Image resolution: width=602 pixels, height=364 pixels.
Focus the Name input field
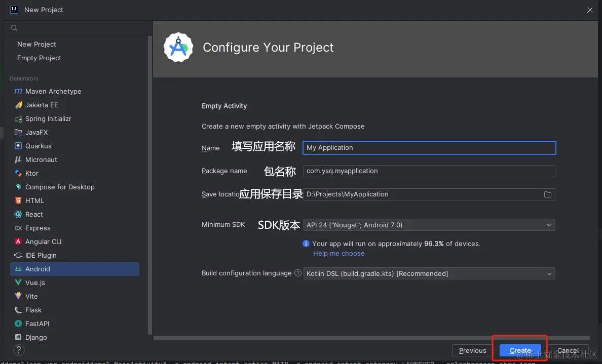[x=429, y=148]
